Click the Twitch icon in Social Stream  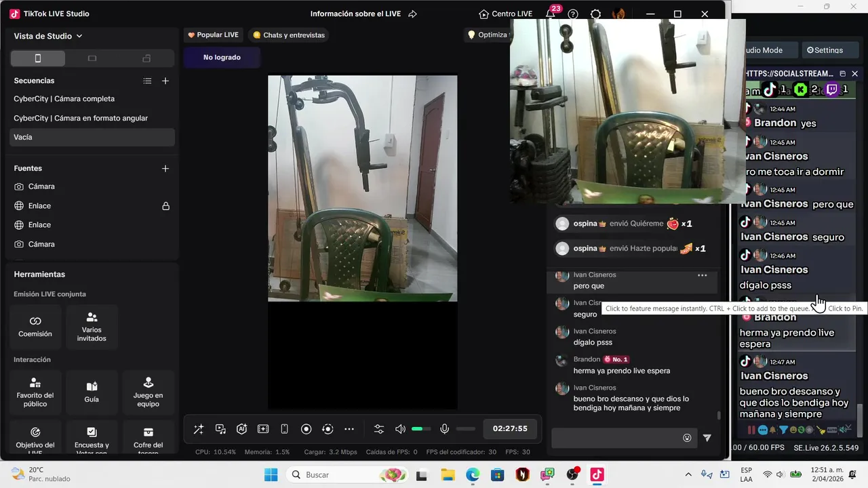(x=831, y=89)
